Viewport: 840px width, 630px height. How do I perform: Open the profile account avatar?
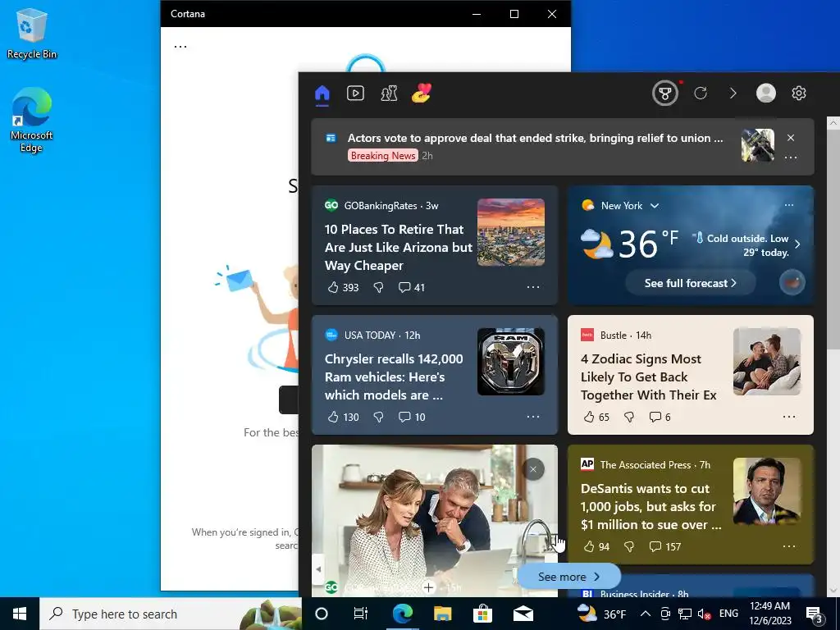coord(766,94)
